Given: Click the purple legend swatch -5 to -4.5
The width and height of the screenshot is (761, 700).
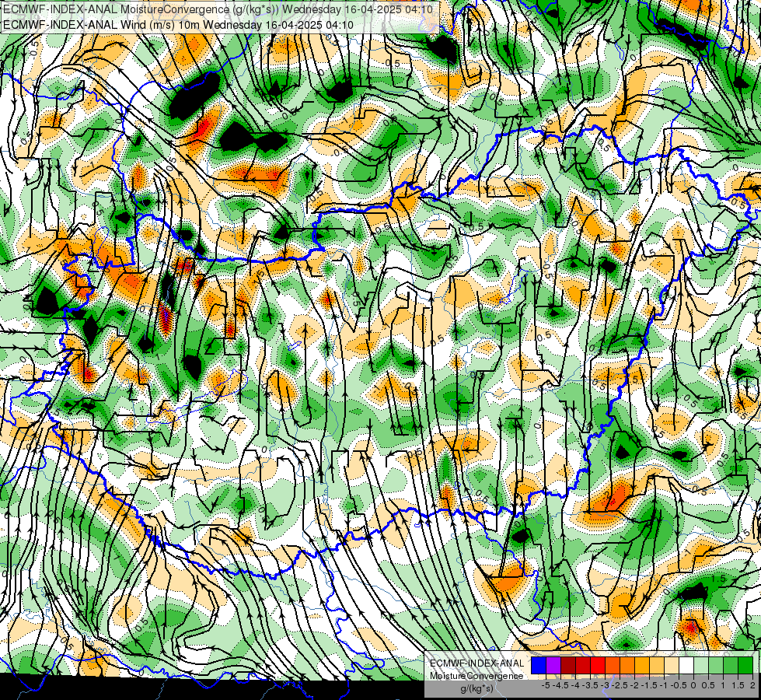Looking at the screenshot, I should 553,666.
